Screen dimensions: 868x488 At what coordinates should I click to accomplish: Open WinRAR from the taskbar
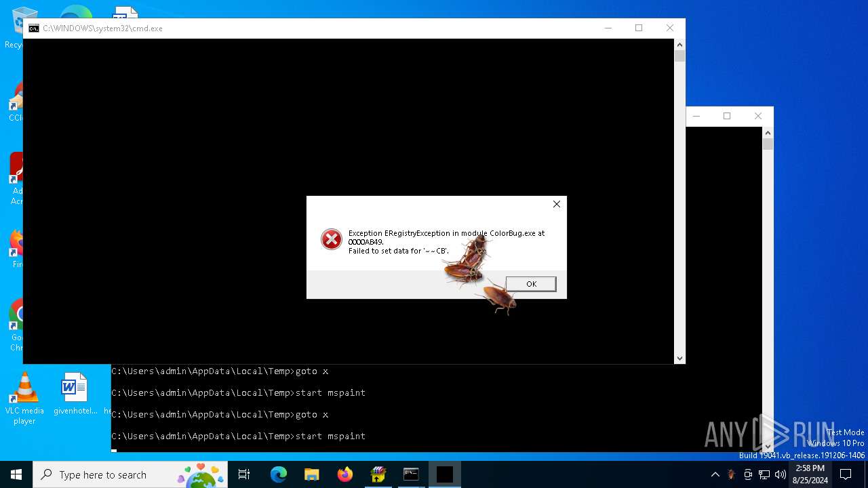[x=378, y=474]
